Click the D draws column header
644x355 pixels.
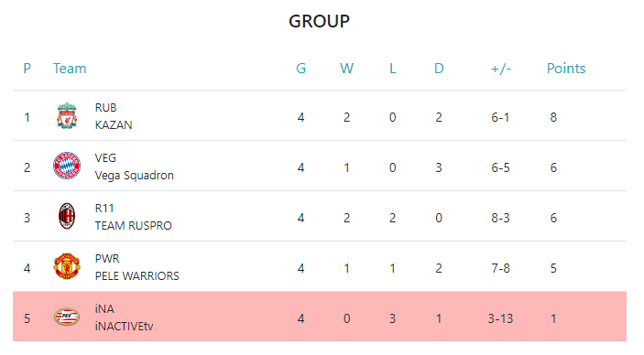point(439,68)
